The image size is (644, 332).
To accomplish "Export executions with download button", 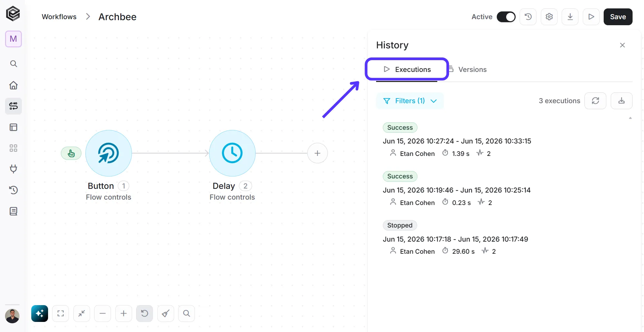I will pyautogui.click(x=621, y=101).
